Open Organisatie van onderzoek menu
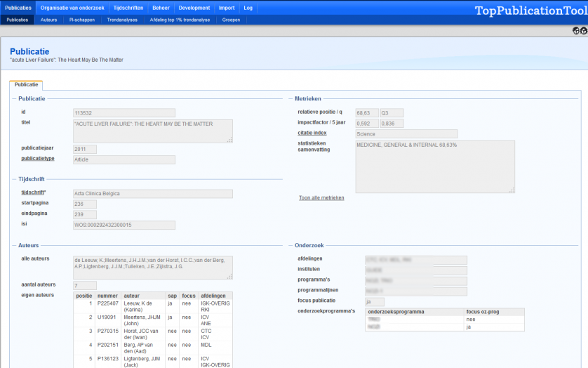The width and height of the screenshot is (588, 368). (x=72, y=8)
